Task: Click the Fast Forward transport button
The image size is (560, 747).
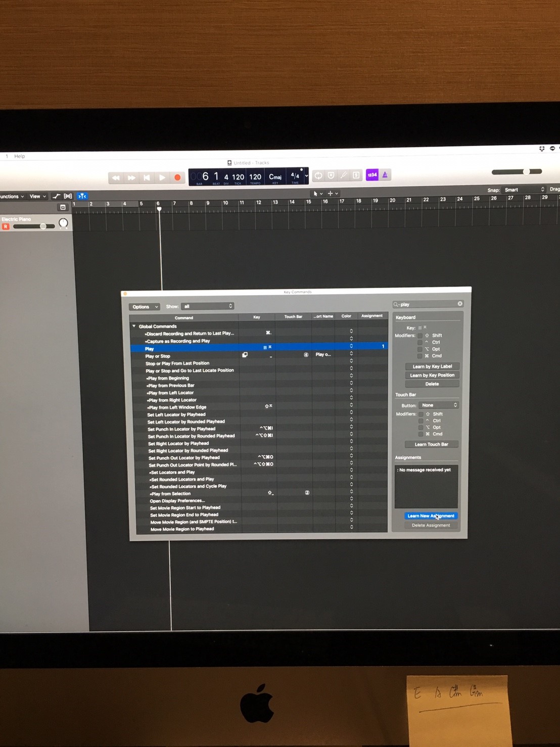Action: click(131, 178)
